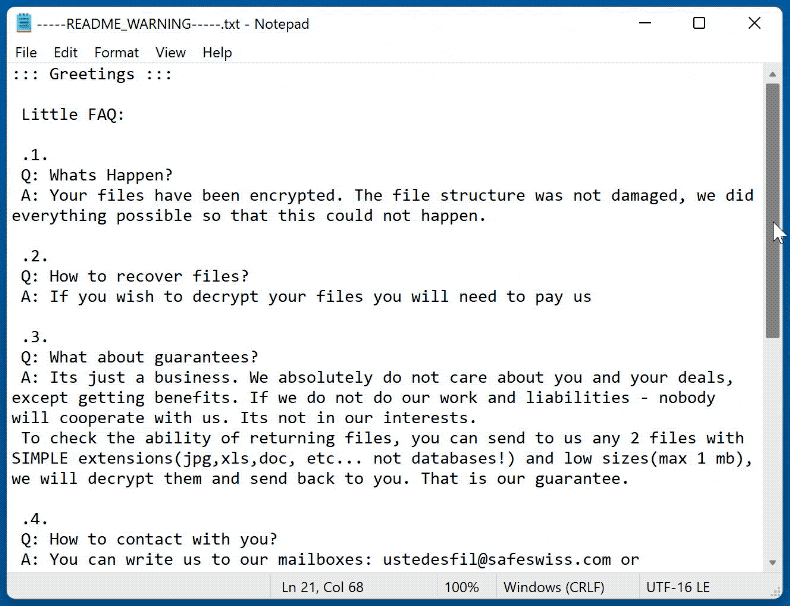Viewport: 790px width, 606px height.
Task: Maximize the Notepad window
Action: (699, 23)
